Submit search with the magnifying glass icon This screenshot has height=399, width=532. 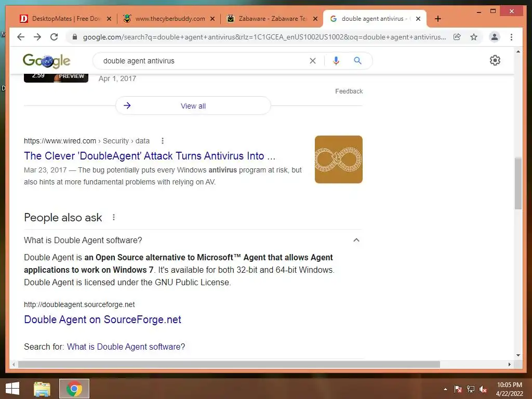[357, 61]
